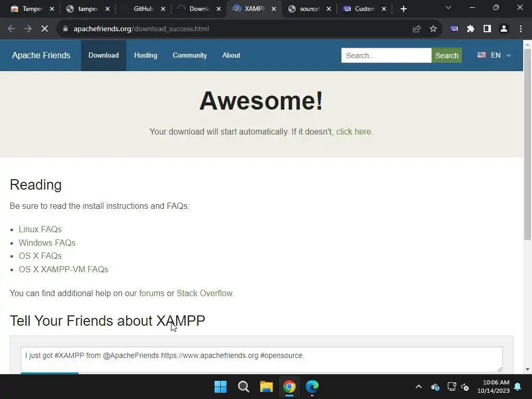The width and height of the screenshot is (532, 399).
Task: Open the OS X FAQs link
Action: (x=40, y=256)
